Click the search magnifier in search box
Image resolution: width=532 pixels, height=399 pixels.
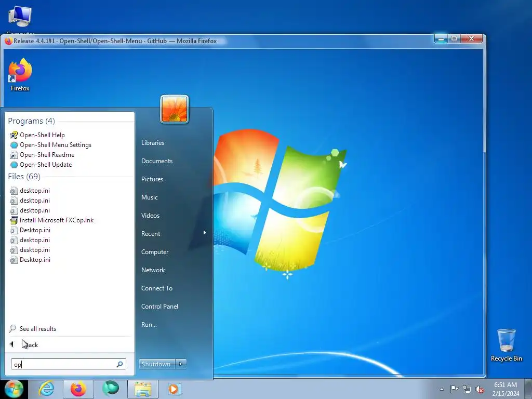[x=120, y=364]
